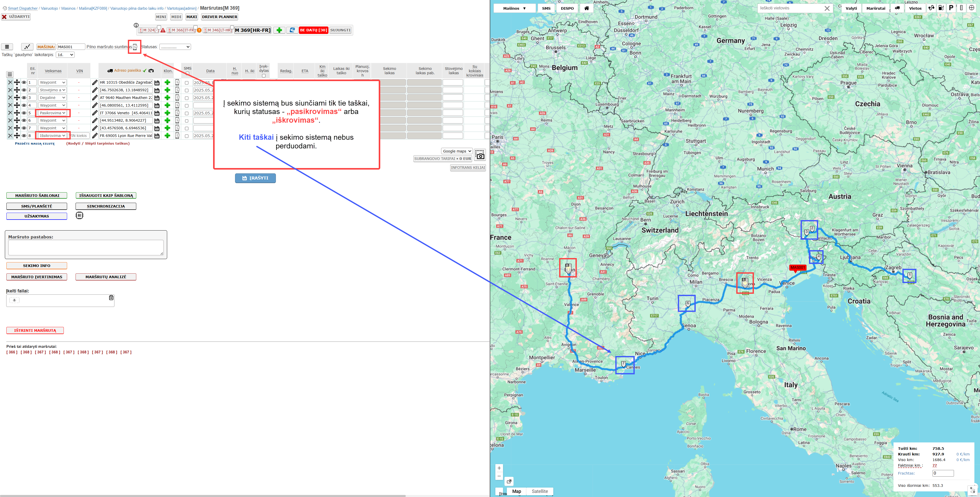This screenshot has height=497, width=980.
Task: Open the DRIVER PLANNER tab
Action: tap(219, 17)
